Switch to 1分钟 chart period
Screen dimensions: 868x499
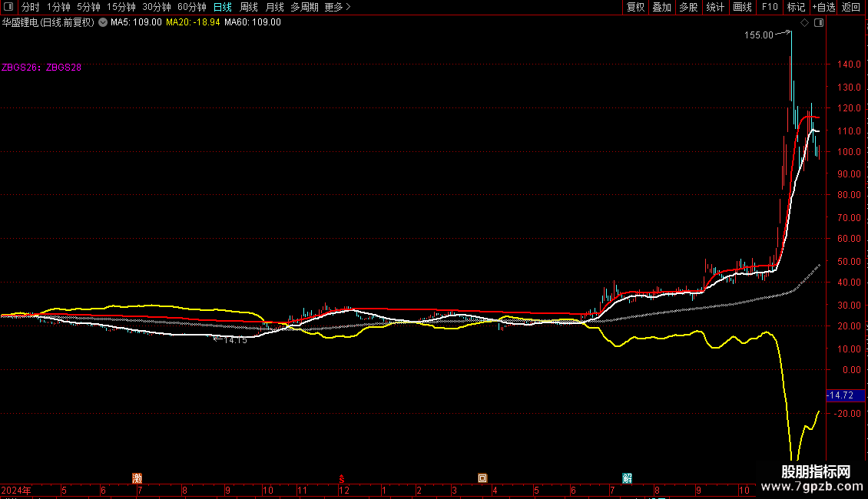click(x=58, y=7)
